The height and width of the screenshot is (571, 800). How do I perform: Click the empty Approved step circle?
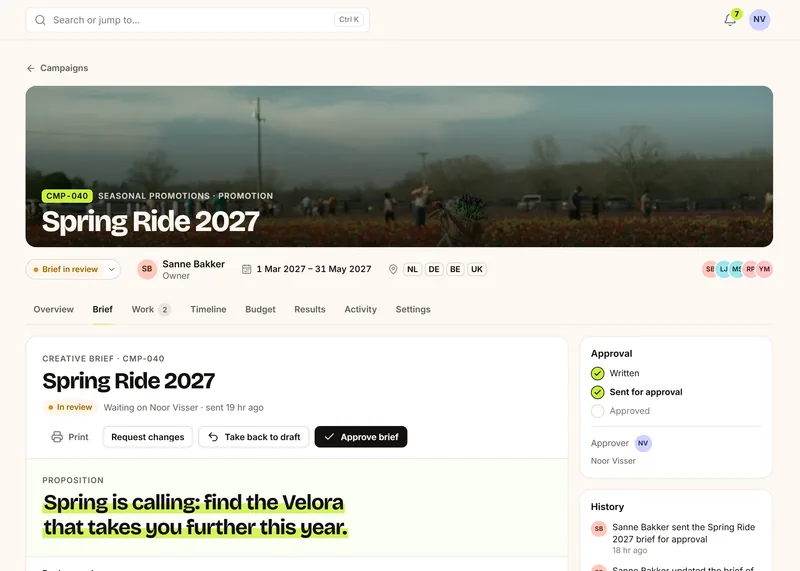pyautogui.click(x=597, y=411)
